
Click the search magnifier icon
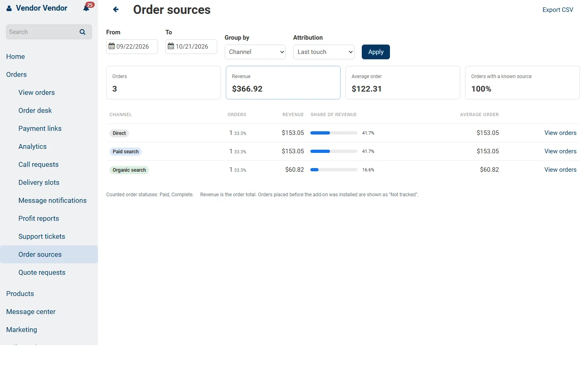coord(82,32)
